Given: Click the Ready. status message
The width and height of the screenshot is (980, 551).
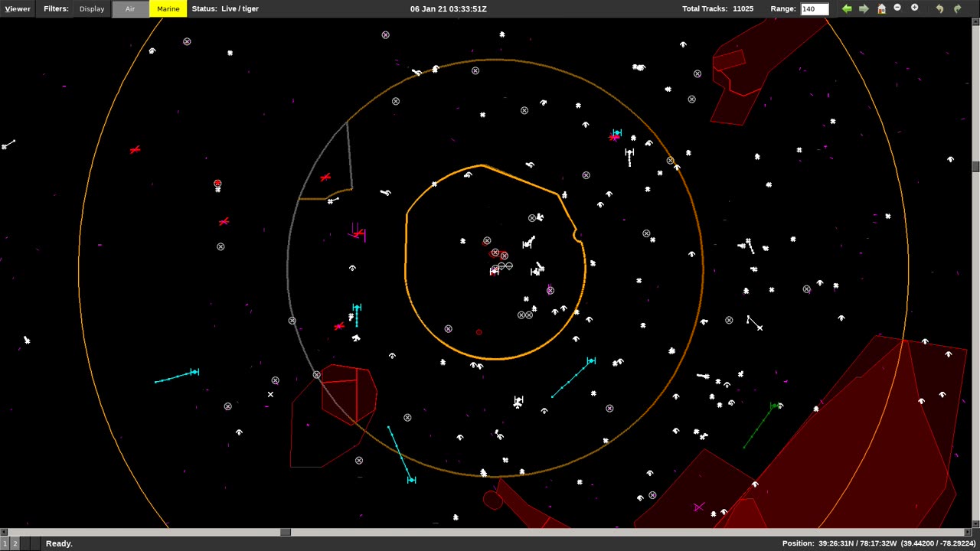Looking at the screenshot, I should tap(59, 543).
